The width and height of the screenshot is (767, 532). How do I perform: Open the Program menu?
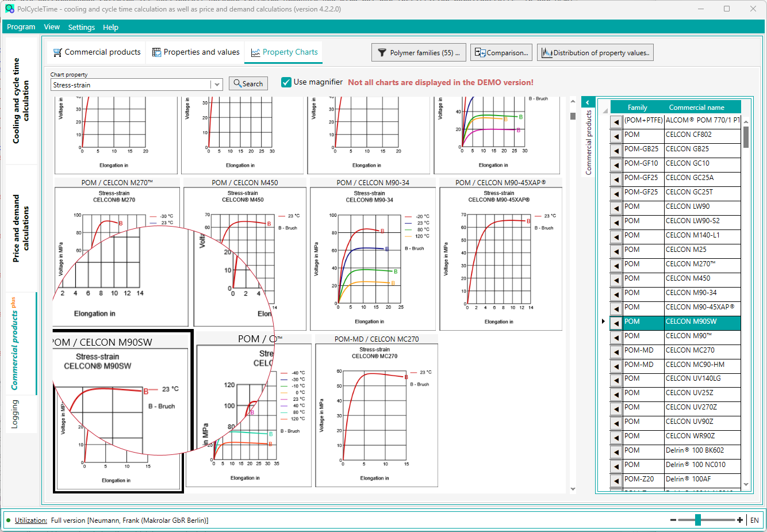21,27
